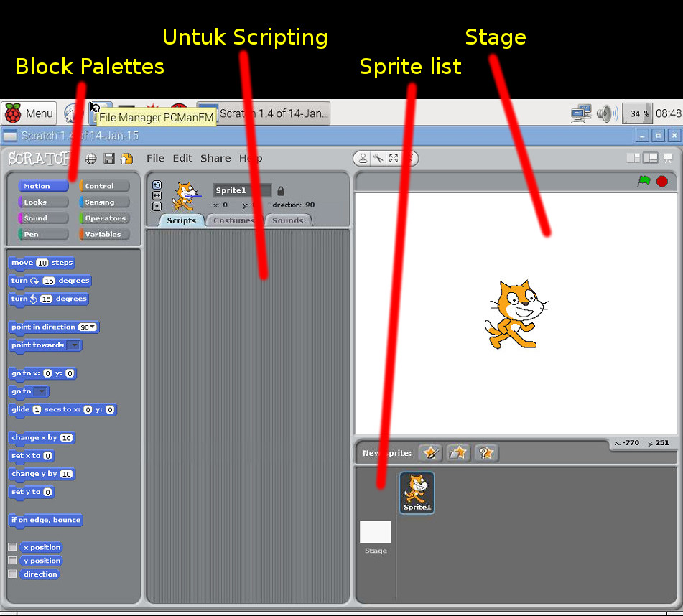
Task: Click the volume speaker icon in taskbar
Action: (x=607, y=113)
